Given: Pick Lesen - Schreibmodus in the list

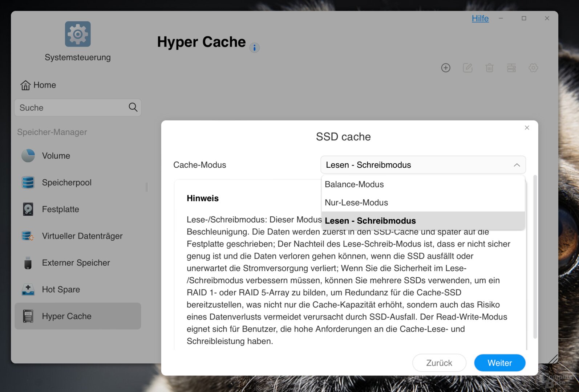Looking at the screenshot, I should click(x=370, y=221).
